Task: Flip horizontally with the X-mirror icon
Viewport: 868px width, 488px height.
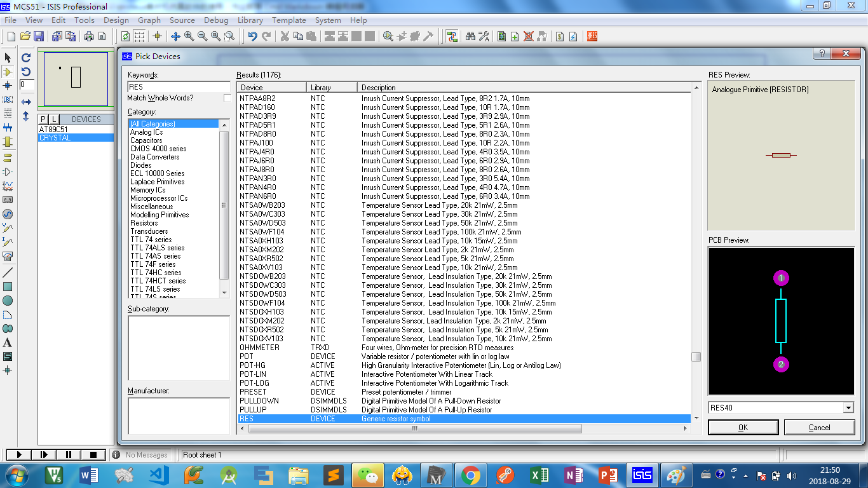Action: (x=26, y=102)
